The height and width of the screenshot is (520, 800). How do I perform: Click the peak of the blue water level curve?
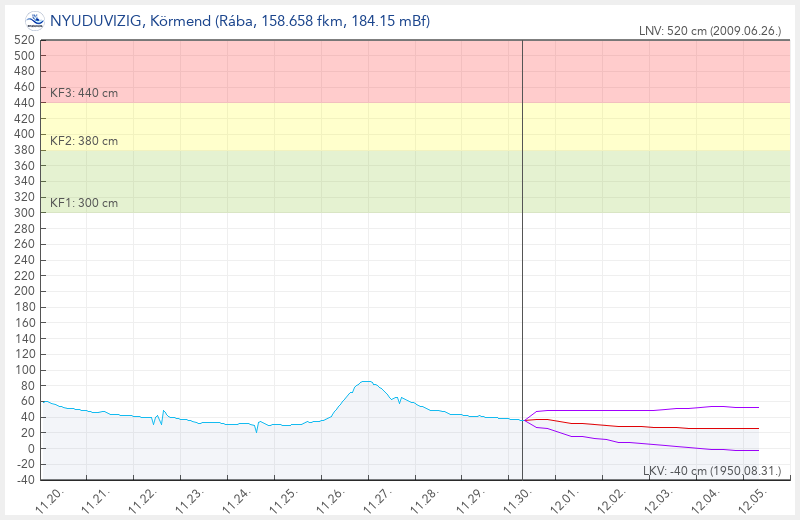pos(367,381)
